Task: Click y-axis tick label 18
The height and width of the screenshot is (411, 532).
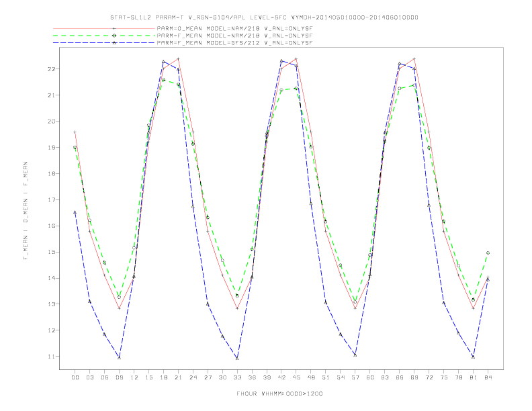Action: pos(51,174)
